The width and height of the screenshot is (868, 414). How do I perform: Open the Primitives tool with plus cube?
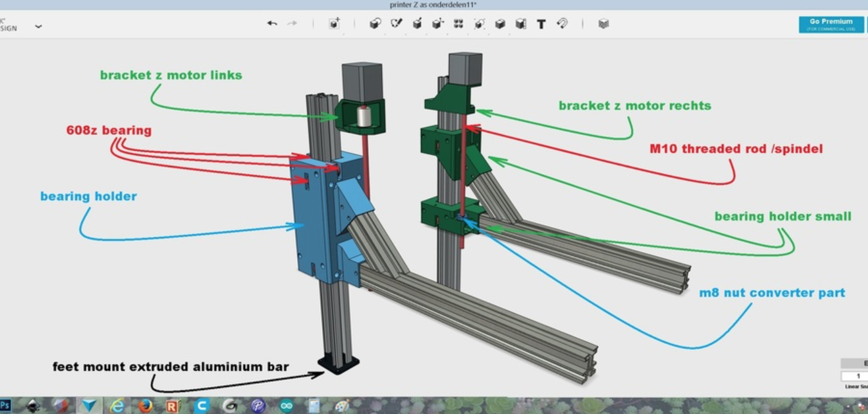pos(334,24)
